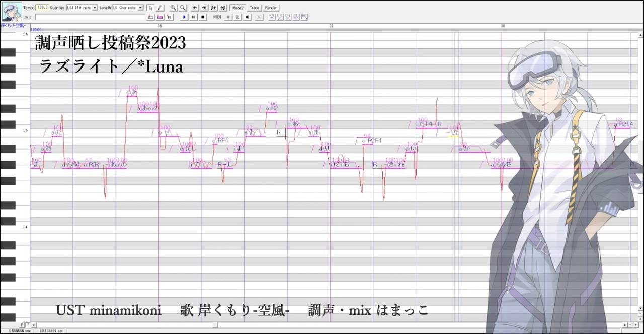This screenshot has width=644, height=334.
Task: Start playback with the play button
Action: [184, 17]
